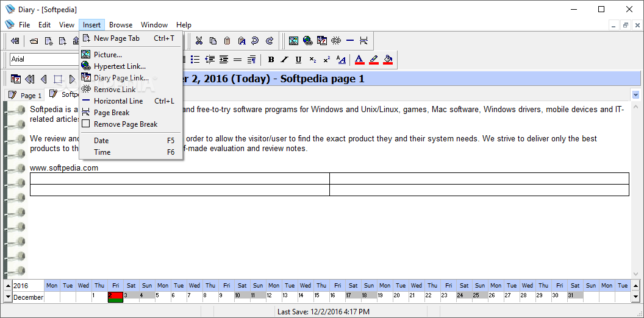This screenshot has height=318, width=644.
Task: Click the Insert Picture toolbar icon
Action: pyautogui.click(x=294, y=41)
